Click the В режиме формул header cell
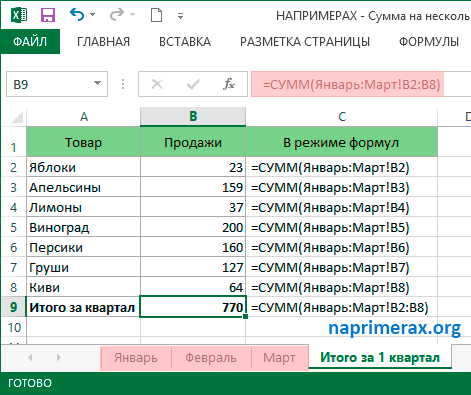 pos(342,142)
